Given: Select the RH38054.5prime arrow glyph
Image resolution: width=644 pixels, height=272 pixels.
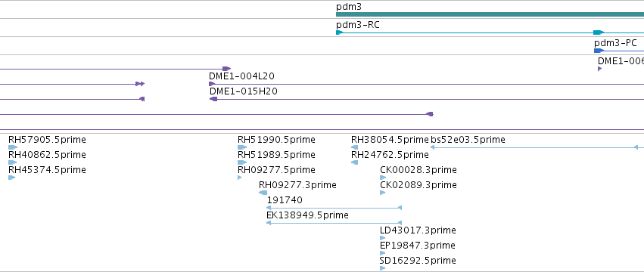Looking at the screenshot, I should (354, 147).
